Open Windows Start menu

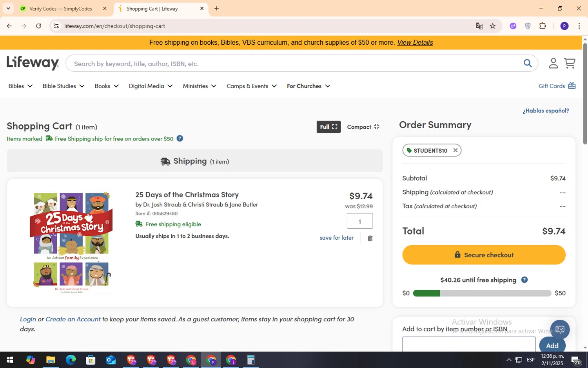10,360
